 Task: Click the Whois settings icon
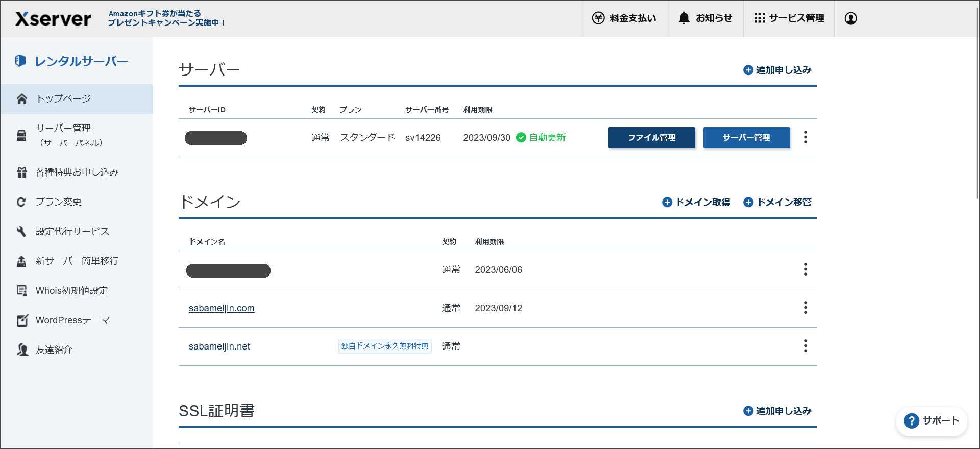point(21,291)
